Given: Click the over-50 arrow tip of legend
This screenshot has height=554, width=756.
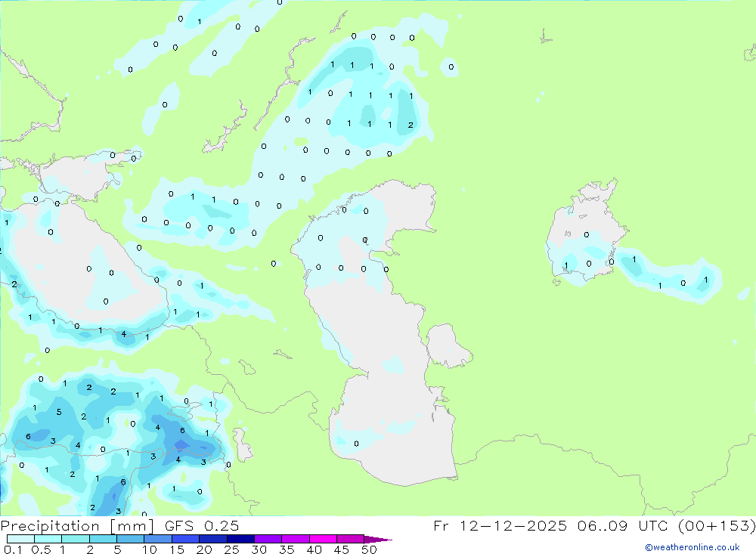Looking at the screenshot, I should 379,539.
